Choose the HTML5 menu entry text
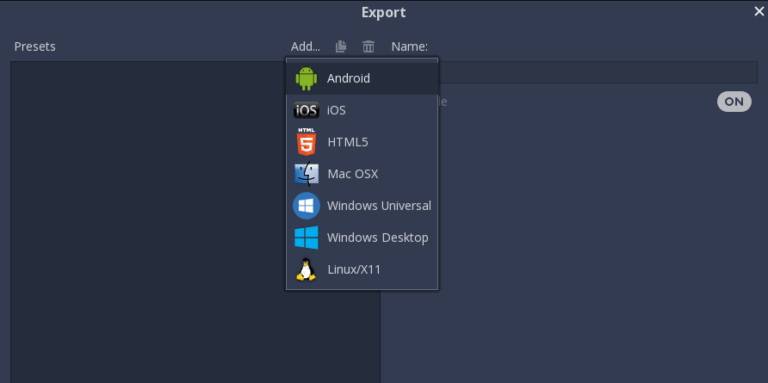Screen dimensions: 768x383 [x=348, y=142]
